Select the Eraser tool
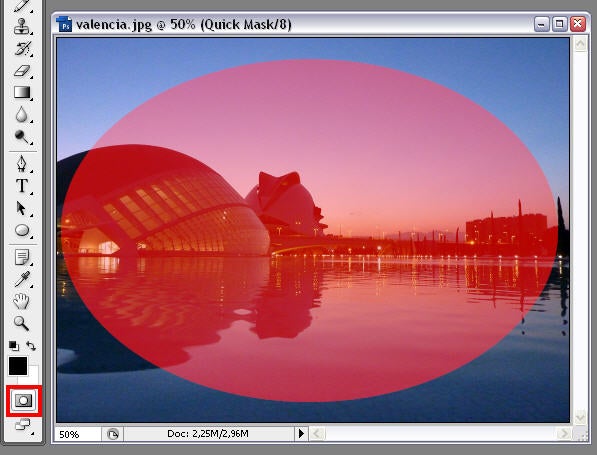Screen dimensions: 597x455 pyautogui.click(x=22, y=70)
